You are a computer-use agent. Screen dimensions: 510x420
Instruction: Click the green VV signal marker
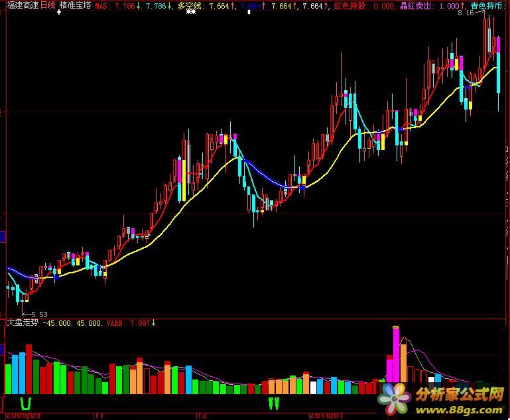click(274, 403)
